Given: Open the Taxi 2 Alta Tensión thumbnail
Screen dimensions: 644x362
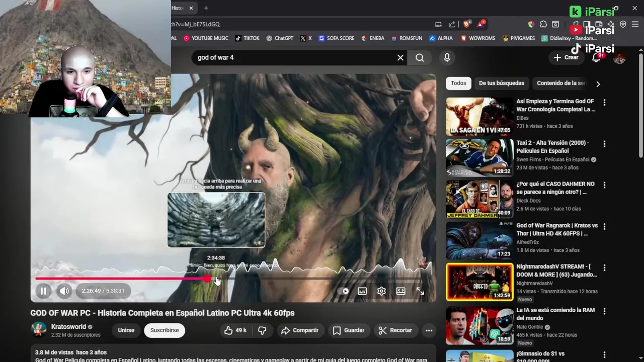Looking at the screenshot, I should tap(479, 157).
